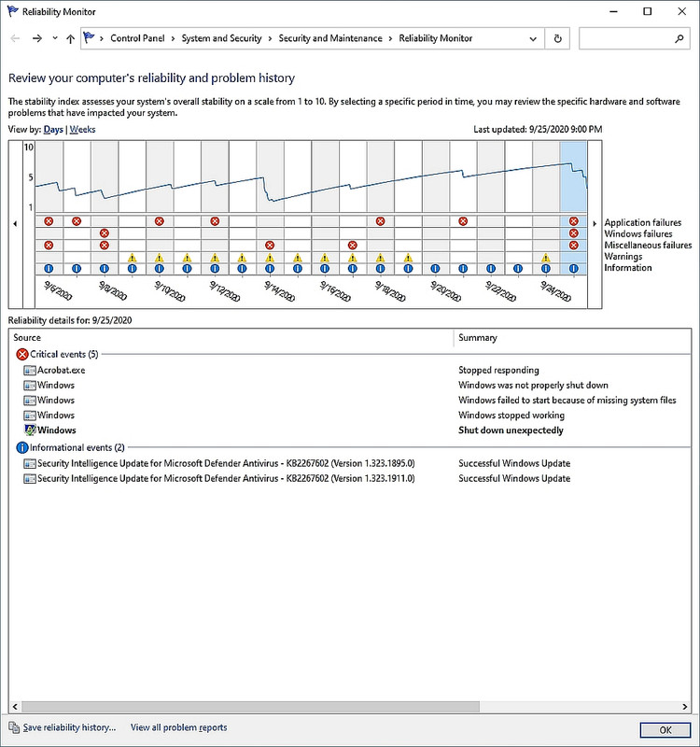This screenshot has height=747, width=700.
Task: Go forward with the right arrow navigation button
Action: pyautogui.click(x=36, y=38)
